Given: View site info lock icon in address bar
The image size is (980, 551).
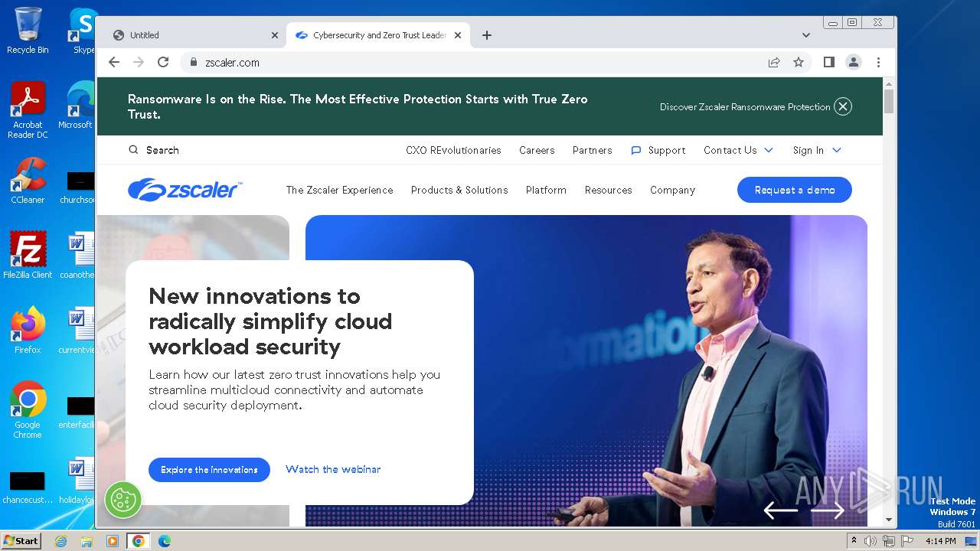Looking at the screenshot, I should tap(194, 62).
